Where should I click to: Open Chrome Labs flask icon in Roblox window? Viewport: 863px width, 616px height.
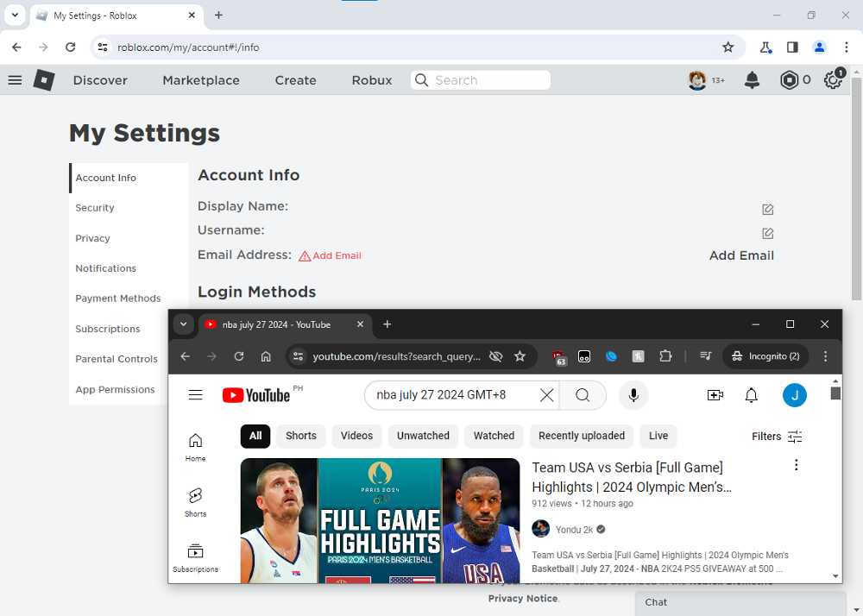(x=765, y=47)
